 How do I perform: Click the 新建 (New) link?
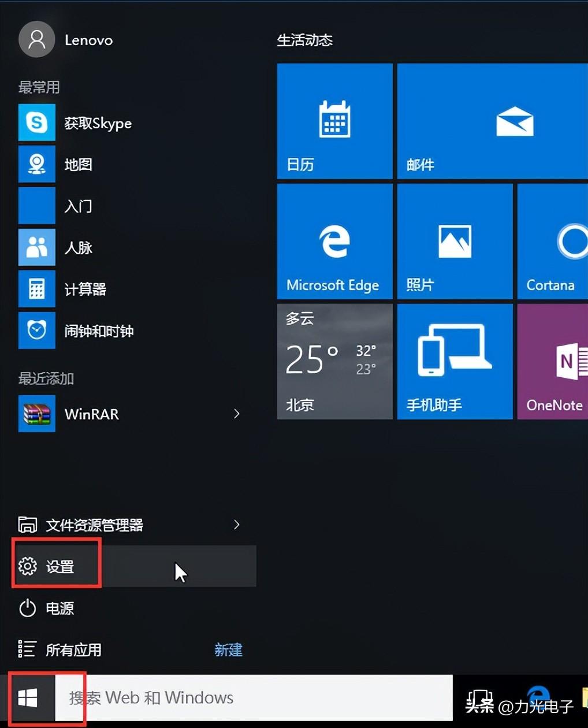click(x=228, y=649)
